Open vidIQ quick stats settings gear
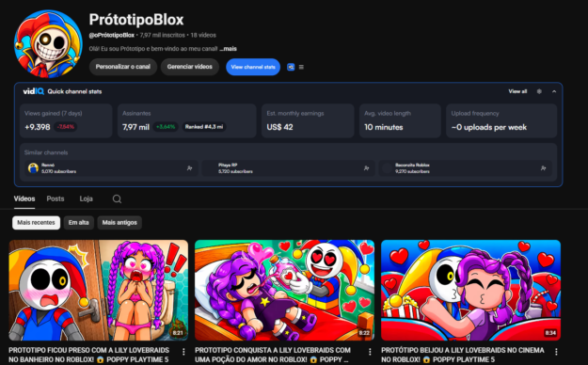 pyautogui.click(x=539, y=91)
